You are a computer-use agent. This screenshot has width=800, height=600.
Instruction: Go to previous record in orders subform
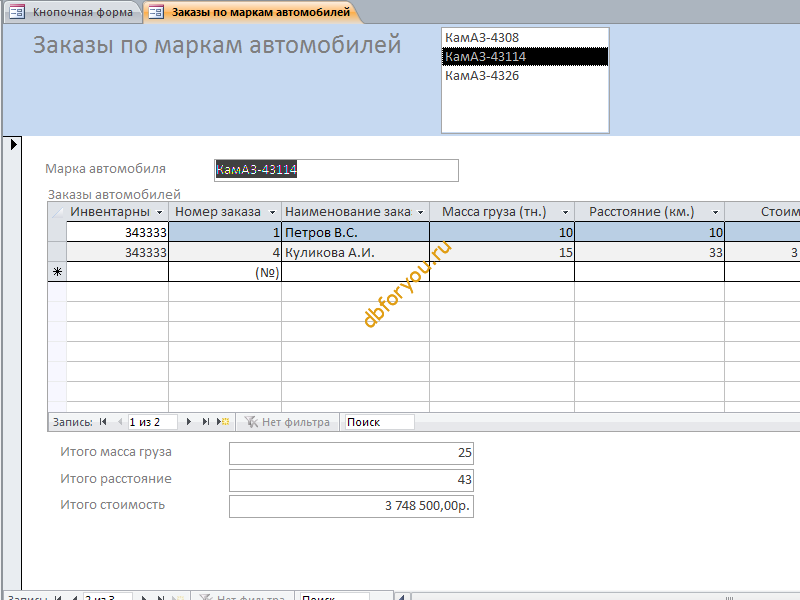tap(119, 422)
